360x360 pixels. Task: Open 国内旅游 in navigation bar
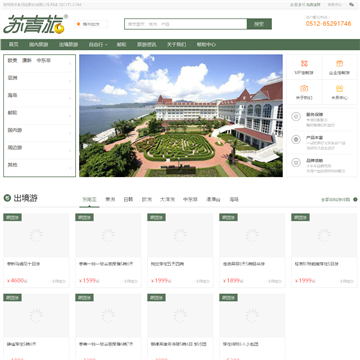(38, 44)
